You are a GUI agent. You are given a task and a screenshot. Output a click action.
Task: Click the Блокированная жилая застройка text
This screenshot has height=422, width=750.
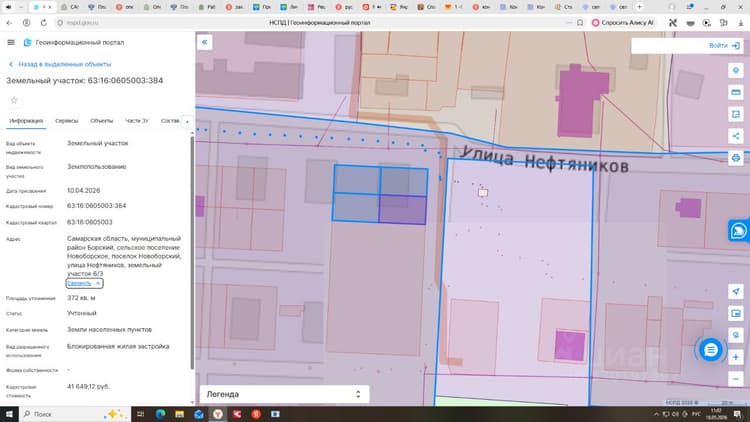coord(118,346)
